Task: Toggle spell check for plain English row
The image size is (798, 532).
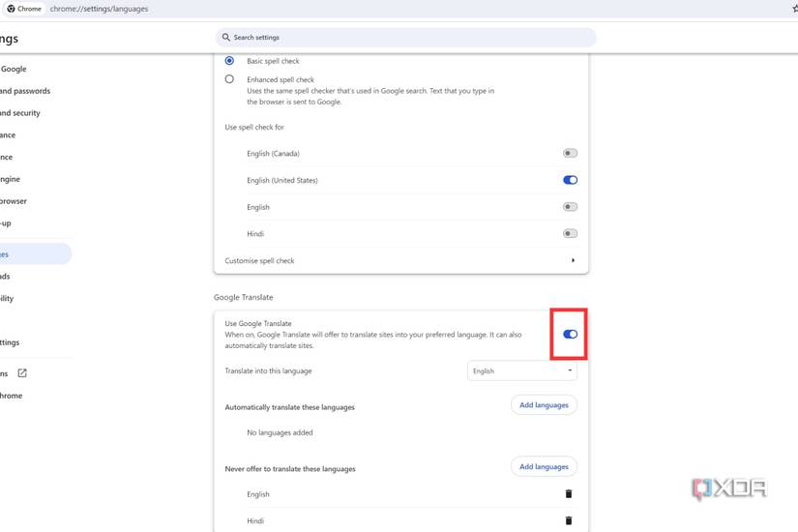Action: tap(570, 207)
